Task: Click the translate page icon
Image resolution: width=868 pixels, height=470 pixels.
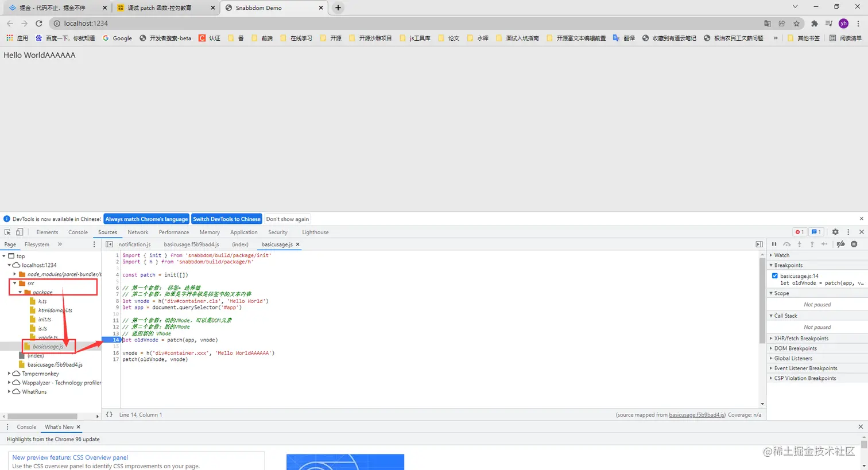Action: click(768, 24)
